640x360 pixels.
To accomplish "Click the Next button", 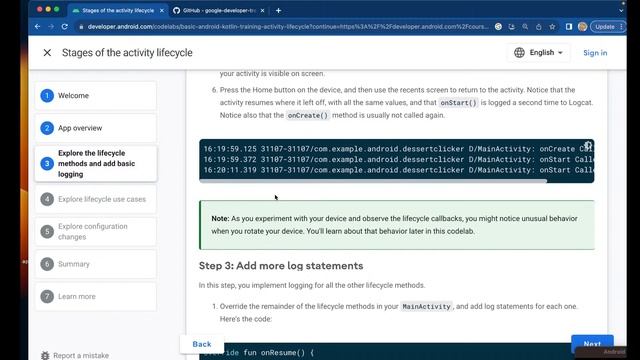I will coord(592,344).
